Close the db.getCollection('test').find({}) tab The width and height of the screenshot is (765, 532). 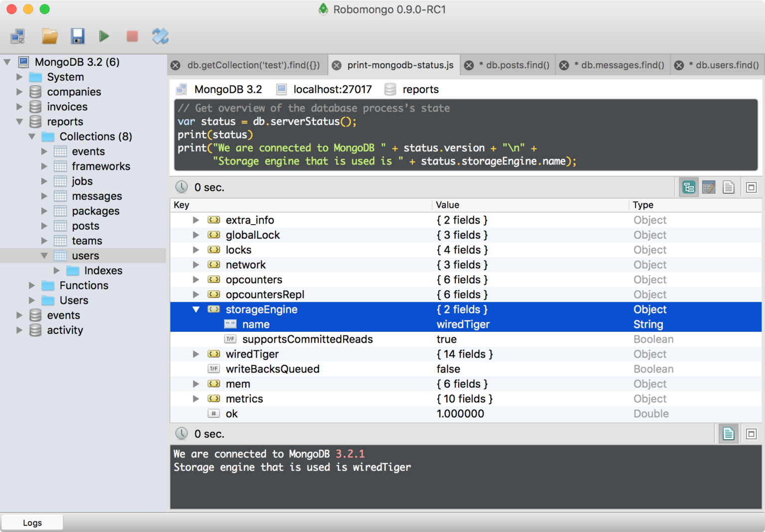[x=175, y=65]
